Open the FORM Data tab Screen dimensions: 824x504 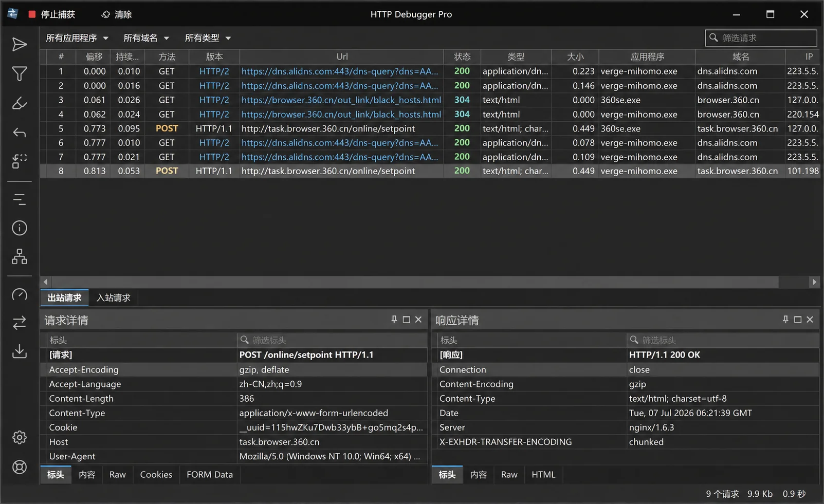tap(210, 475)
